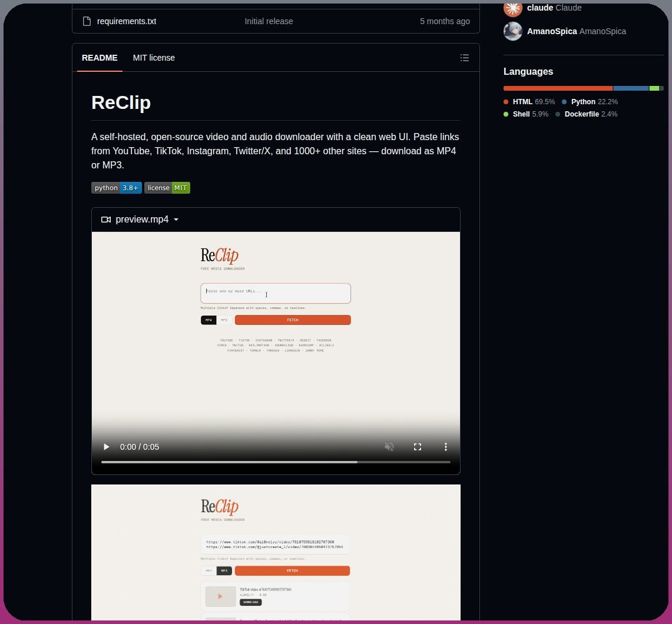The width and height of the screenshot is (672, 624).
Task: Click the 0:00 / 0:05 video time display
Action: click(x=139, y=447)
